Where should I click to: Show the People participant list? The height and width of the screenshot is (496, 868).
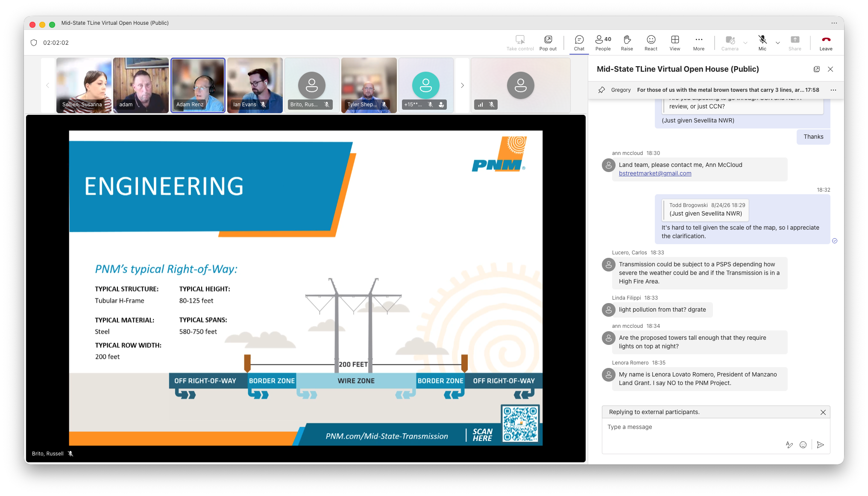click(603, 43)
